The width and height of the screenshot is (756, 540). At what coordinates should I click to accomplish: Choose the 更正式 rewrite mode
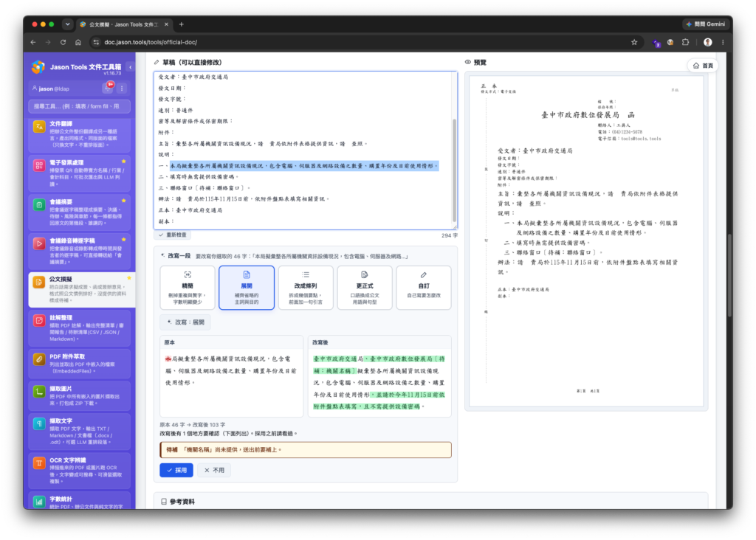pos(365,288)
